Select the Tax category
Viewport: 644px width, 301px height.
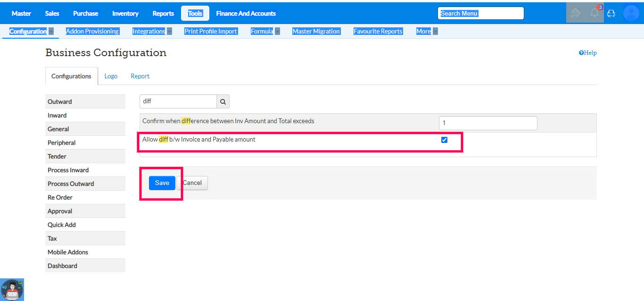coord(85,238)
